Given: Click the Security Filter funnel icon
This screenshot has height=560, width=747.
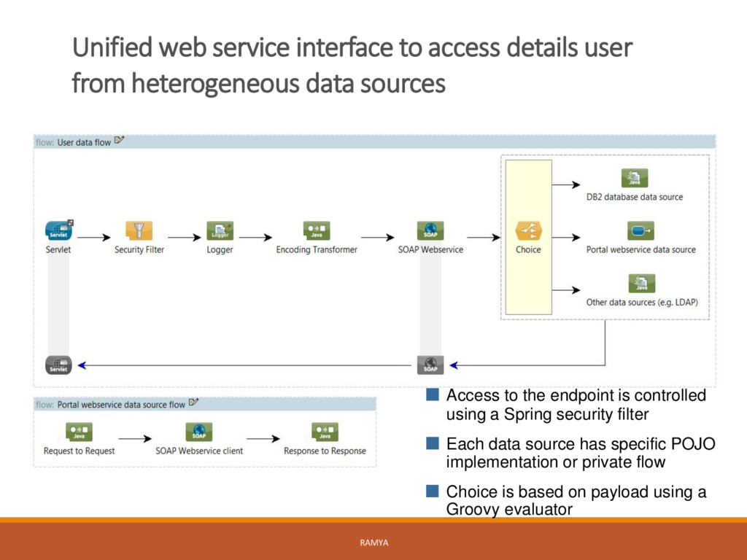Looking at the screenshot, I should (139, 230).
